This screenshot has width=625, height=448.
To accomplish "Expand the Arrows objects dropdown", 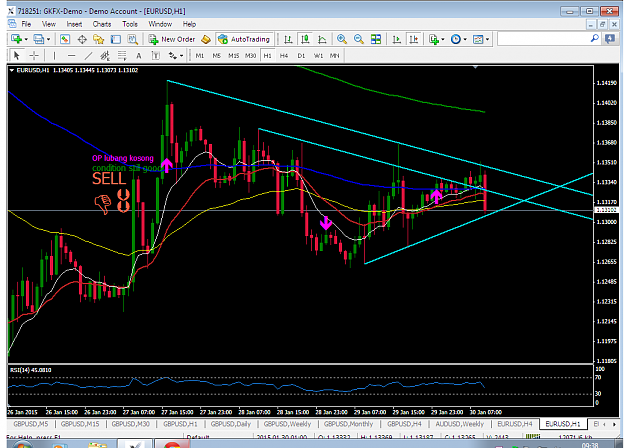I will tap(181, 56).
